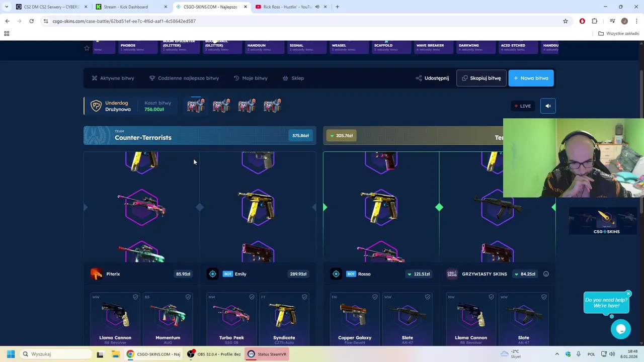Open the red browser extension icon

point(582,21)
